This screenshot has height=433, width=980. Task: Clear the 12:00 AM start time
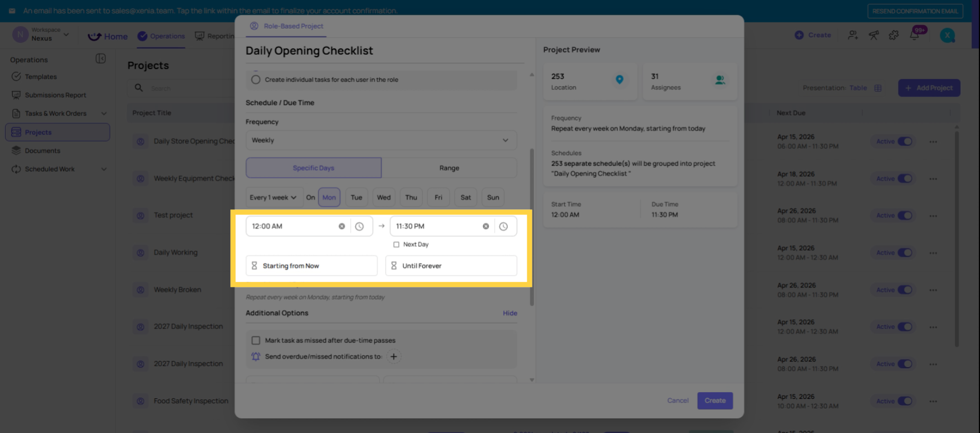point(341,226)
